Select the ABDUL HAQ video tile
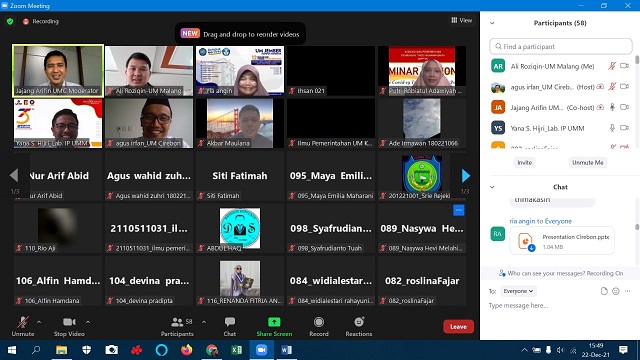 pos(240,229)
